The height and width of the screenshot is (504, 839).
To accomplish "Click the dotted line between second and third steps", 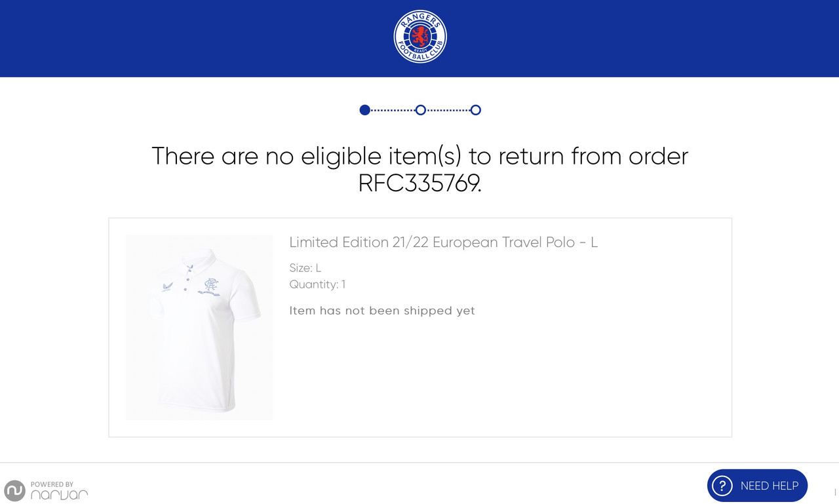I will pyautogui.click(x=448, y=110).
